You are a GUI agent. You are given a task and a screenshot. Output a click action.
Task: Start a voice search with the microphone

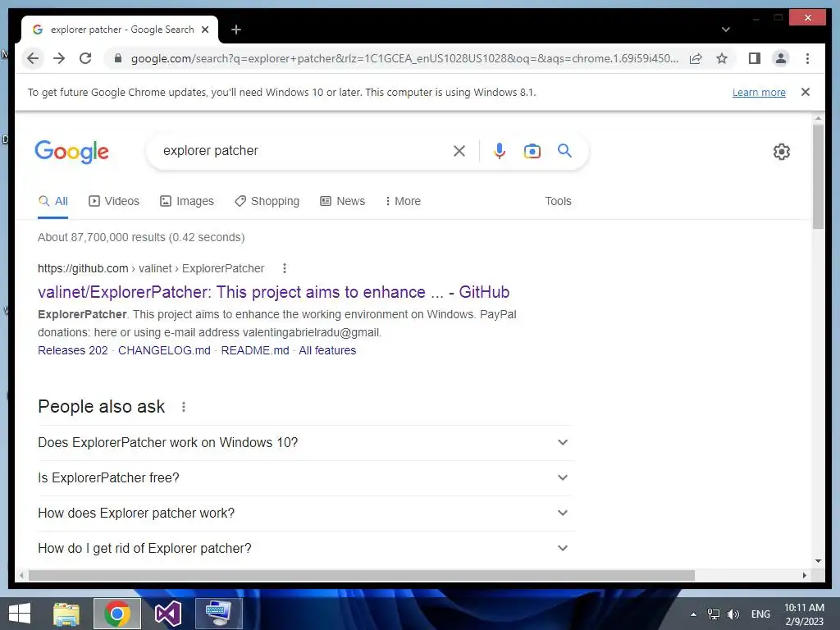pyautogui.click(x=500, y=151)
